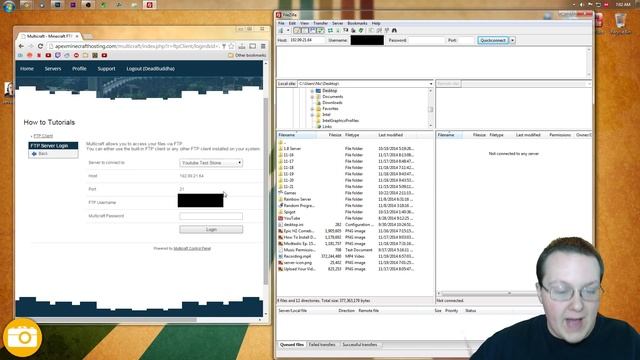
Task: Open the Local site path dropdown
Action: 431,84
